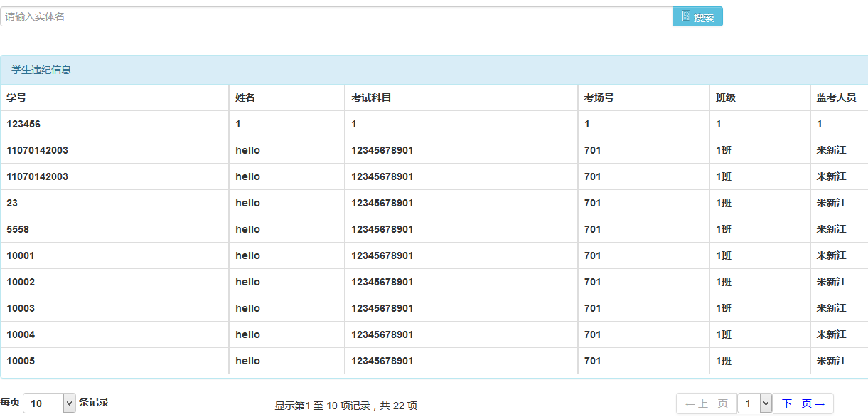Click the 监考人员 column header
The height and width of the screenshot is (417, 868).
coord(836,97)
